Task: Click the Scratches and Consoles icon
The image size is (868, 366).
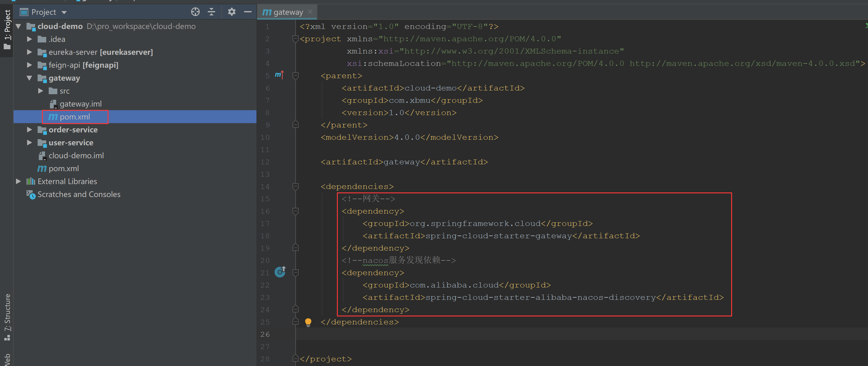Action: (31, 195)
